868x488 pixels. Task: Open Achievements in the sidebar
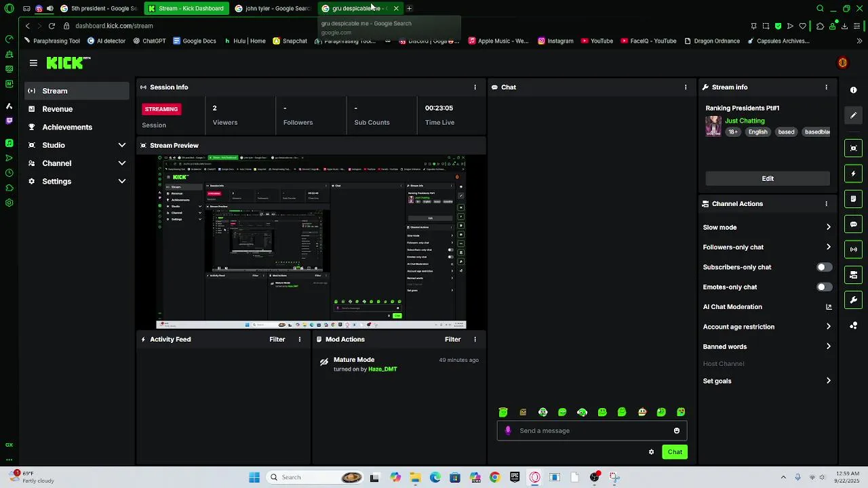(x=77, y=127)
